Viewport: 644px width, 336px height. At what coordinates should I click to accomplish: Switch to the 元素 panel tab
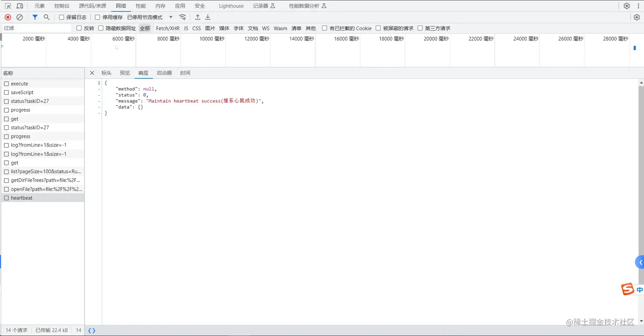40,6
